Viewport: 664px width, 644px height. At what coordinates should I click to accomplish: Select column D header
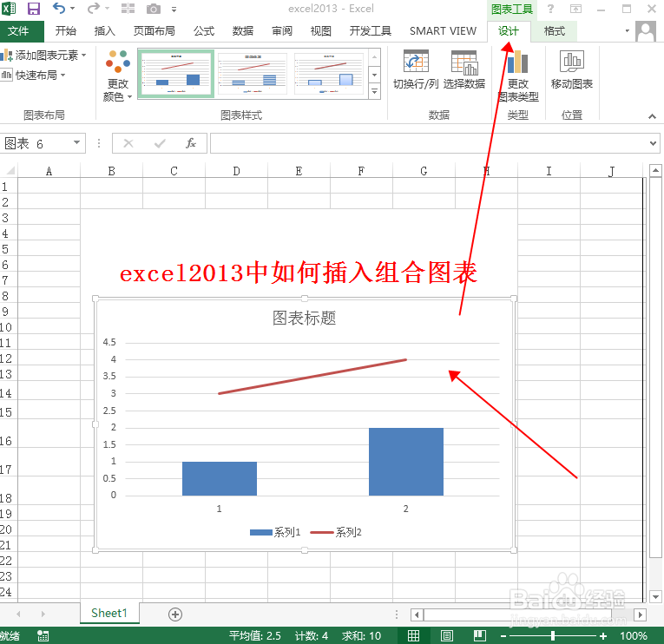(x=236, y=171)
